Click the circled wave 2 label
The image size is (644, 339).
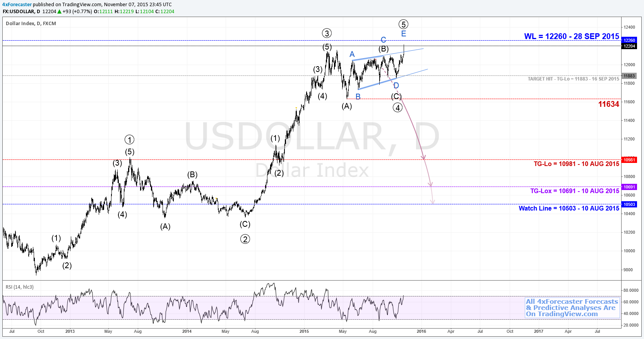(245, 239)
